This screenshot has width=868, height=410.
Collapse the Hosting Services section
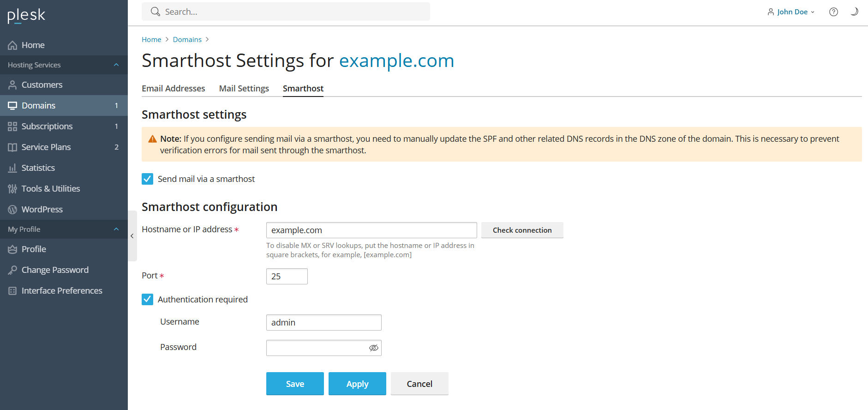pos(116,65)
